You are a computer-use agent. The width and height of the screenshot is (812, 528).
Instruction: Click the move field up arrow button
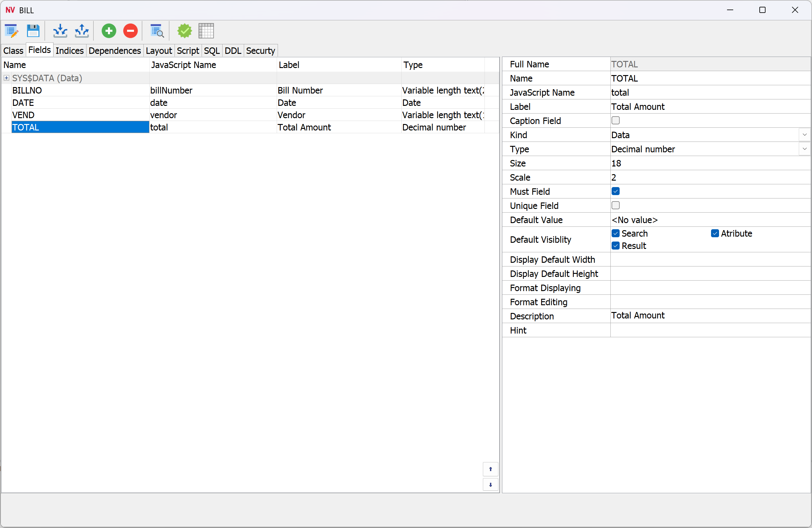[490, 469]
